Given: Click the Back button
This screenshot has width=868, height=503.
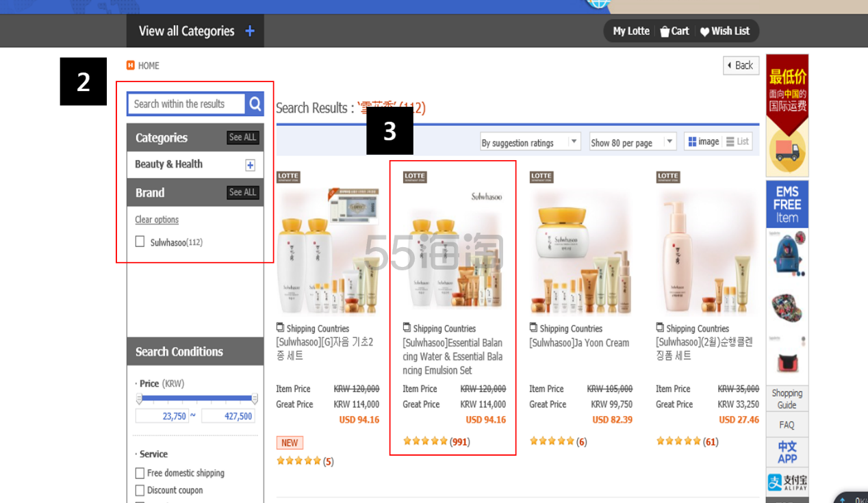Looking at the screenshot, I should (x=741, y=66).
